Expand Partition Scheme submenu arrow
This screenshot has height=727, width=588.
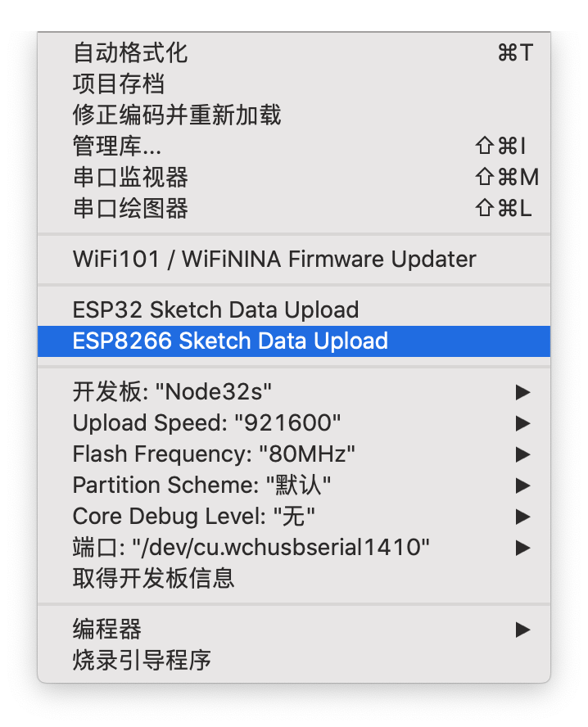[522, 485]
